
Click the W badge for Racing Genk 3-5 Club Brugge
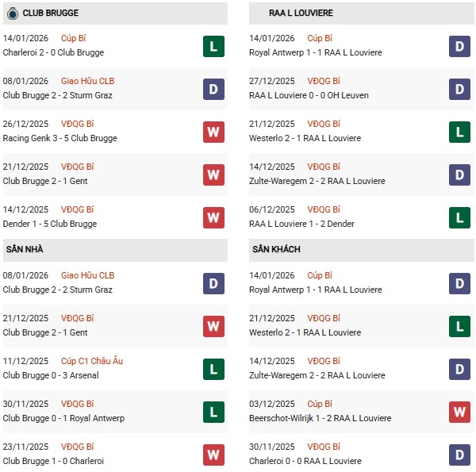[x=213, y=132]
